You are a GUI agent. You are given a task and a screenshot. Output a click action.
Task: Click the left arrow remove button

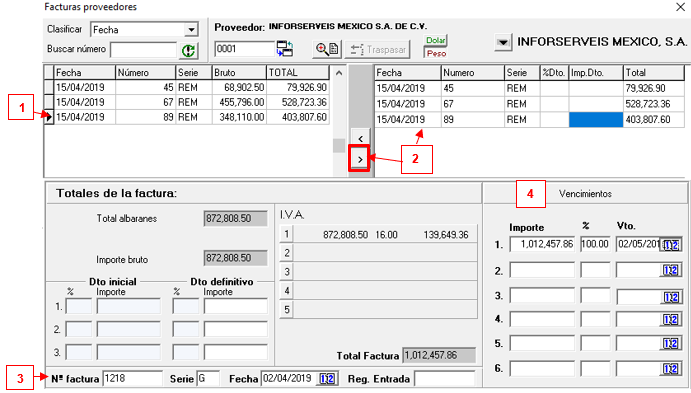360,138
